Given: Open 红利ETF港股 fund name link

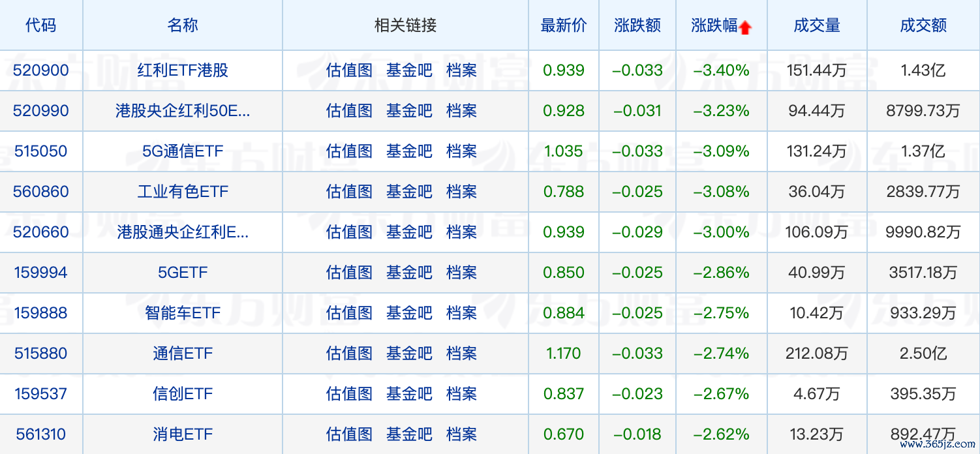Looking at the screenshot, I should (x=183, y=70).
